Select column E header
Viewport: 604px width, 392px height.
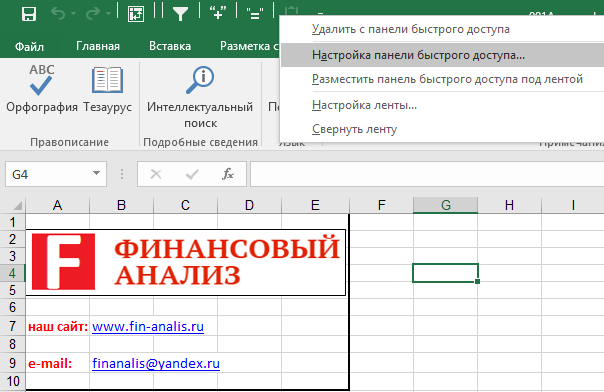(315, 205)
